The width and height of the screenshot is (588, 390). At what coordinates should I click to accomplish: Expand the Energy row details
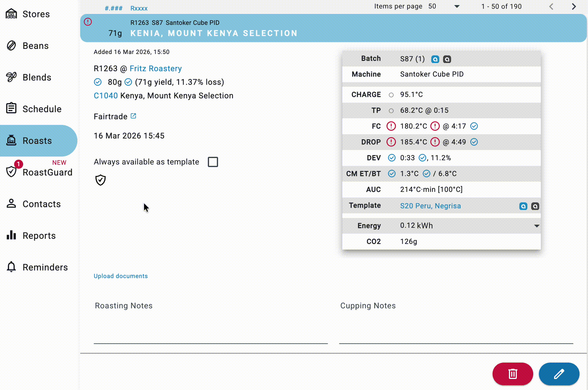click(537, 226)
